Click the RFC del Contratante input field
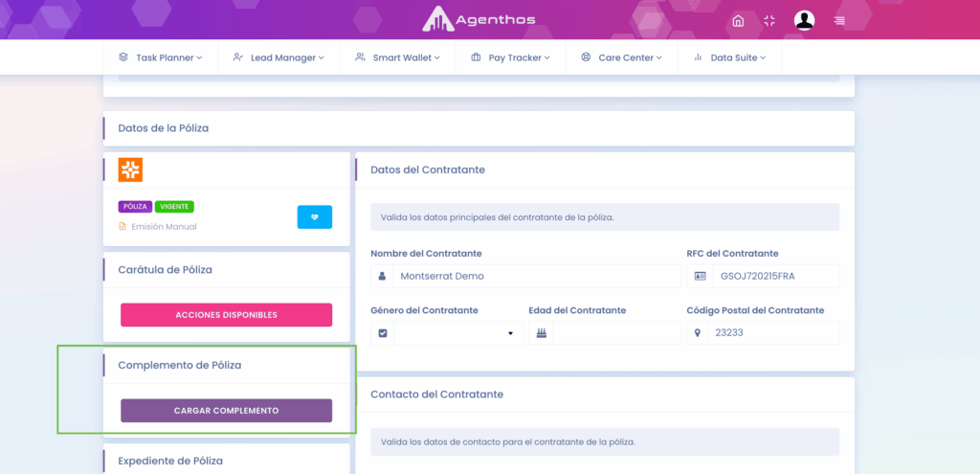 [775, 276]
